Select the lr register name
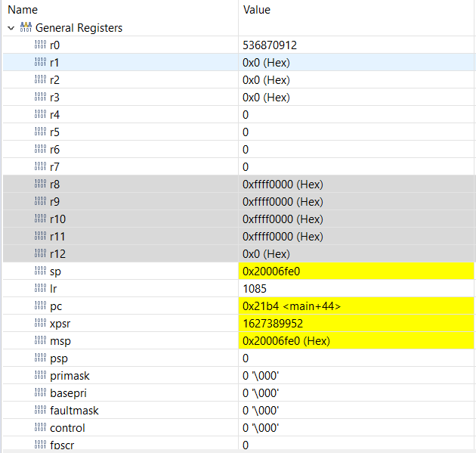The width and height of the screenshot is (476, 453). coord(54,289)
